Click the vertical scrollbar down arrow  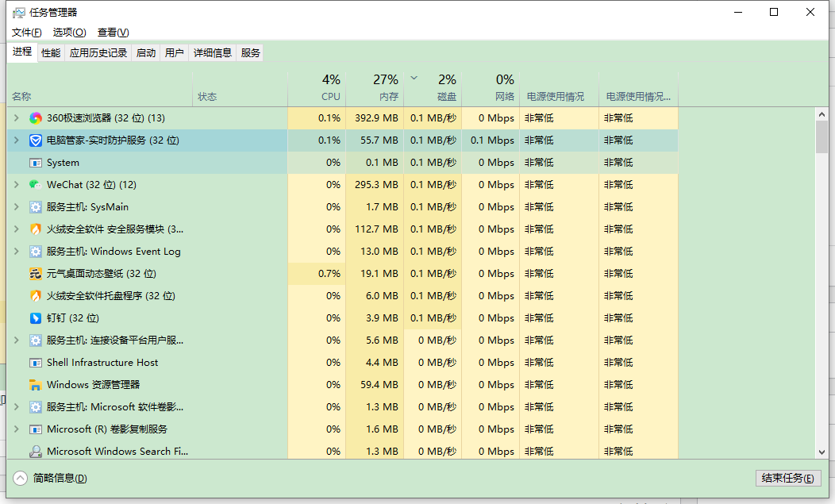(x=822, y=452)
